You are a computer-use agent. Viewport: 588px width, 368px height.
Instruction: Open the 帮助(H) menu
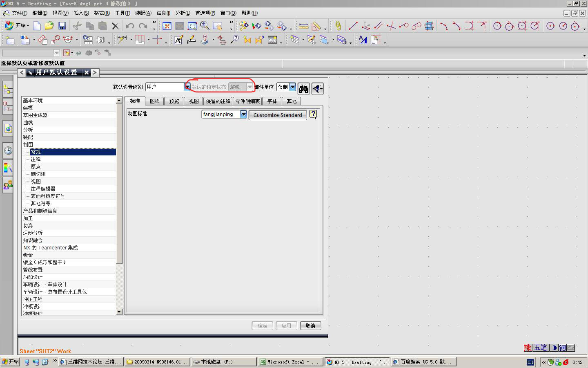tap(249, 13)
